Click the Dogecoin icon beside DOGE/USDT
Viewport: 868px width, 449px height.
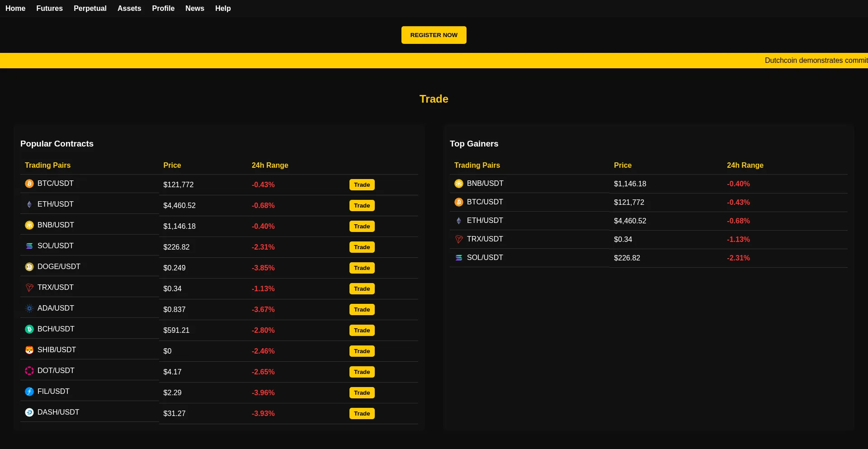click(29, 267)
